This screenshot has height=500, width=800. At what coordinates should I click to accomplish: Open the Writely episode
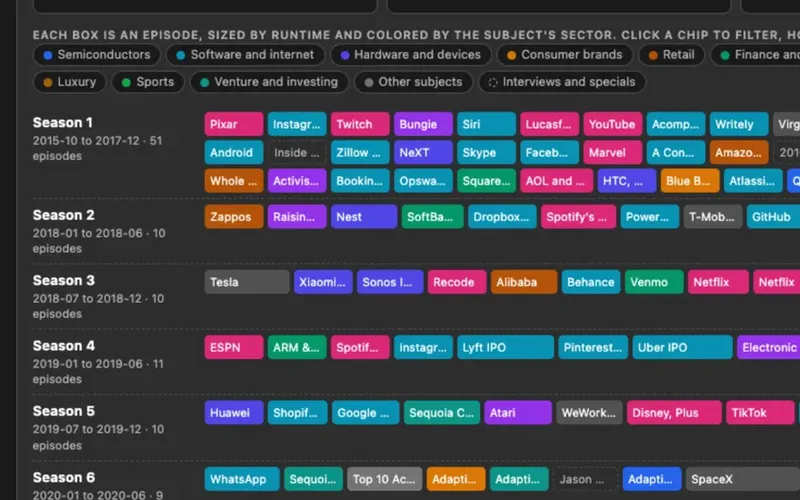(x=739, y=124)
